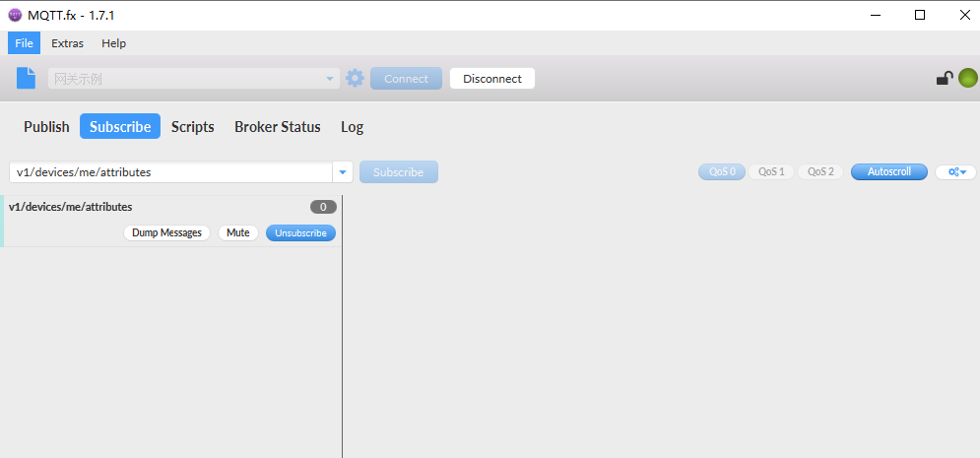Viewport: 980px width, 458px height.
Task: Toggle Autoscroll for messages
Action: [889, 171]
